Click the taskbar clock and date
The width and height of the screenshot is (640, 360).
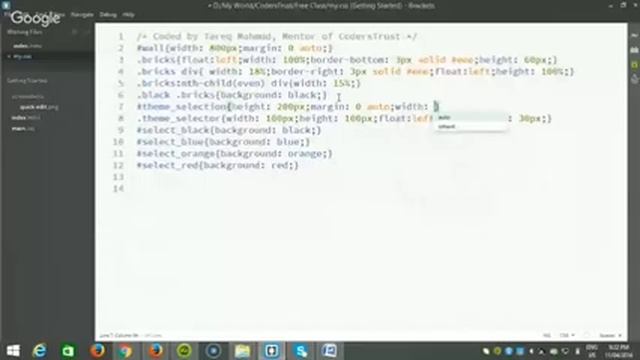coord(618,351)
